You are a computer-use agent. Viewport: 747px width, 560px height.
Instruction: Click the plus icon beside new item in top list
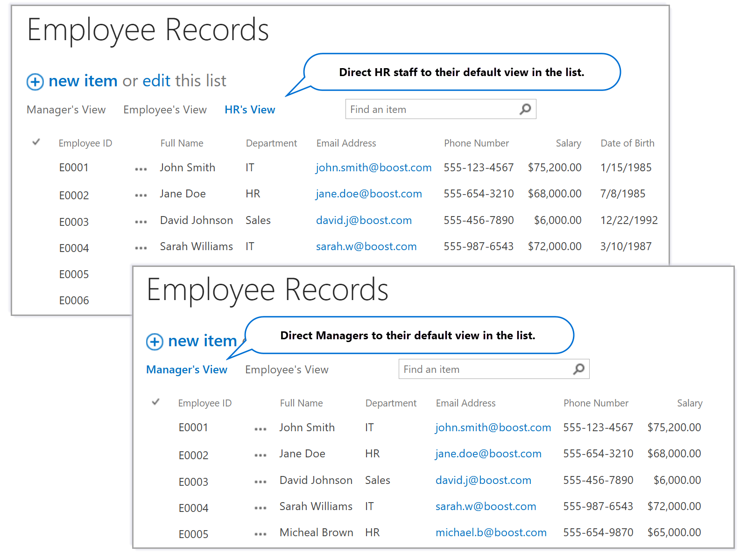point(35,82)
